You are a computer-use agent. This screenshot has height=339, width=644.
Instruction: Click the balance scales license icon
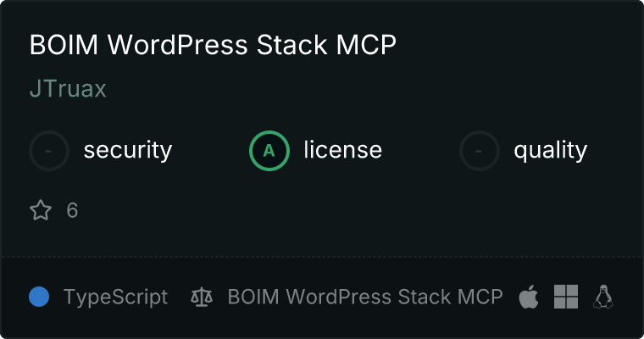click(x=202, y=297)
